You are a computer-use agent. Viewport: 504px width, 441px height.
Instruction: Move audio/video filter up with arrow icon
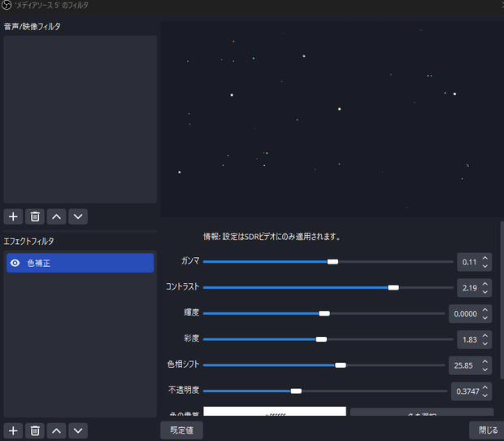[x=56, y=216]
